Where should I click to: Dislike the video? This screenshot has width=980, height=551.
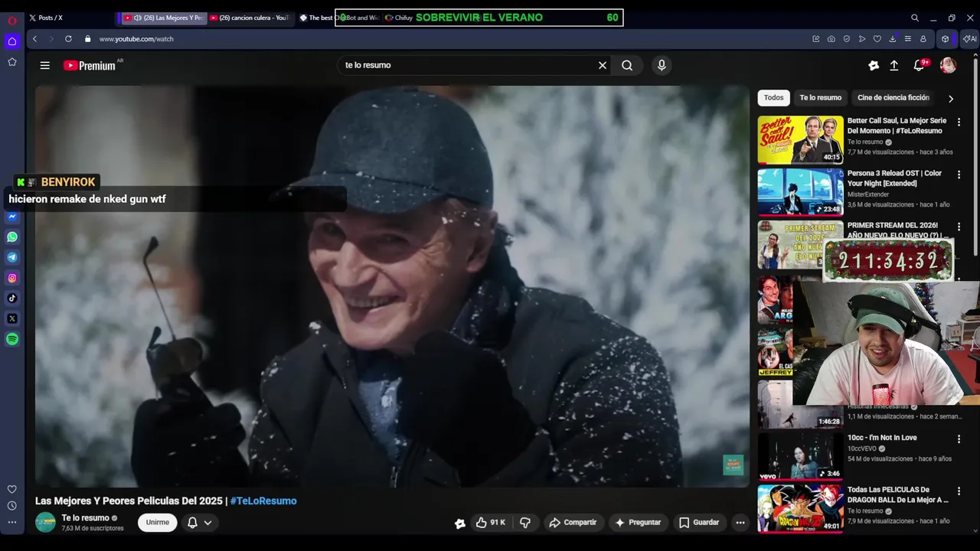525,523
